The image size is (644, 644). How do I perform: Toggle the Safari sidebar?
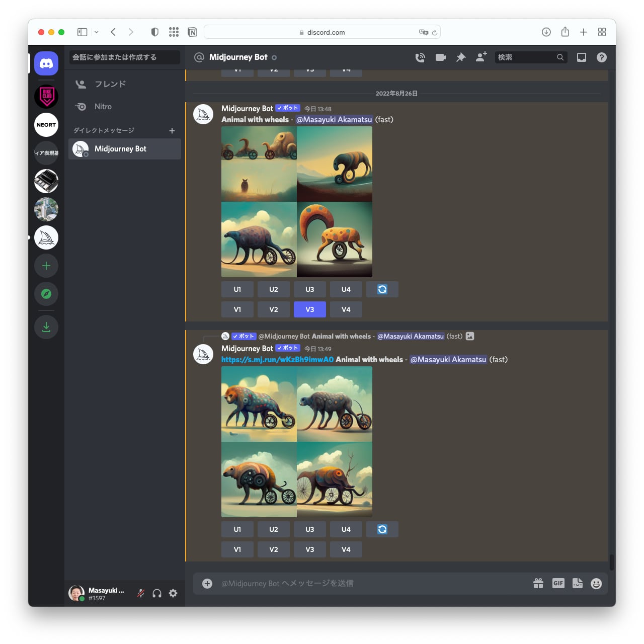point(82,32)
